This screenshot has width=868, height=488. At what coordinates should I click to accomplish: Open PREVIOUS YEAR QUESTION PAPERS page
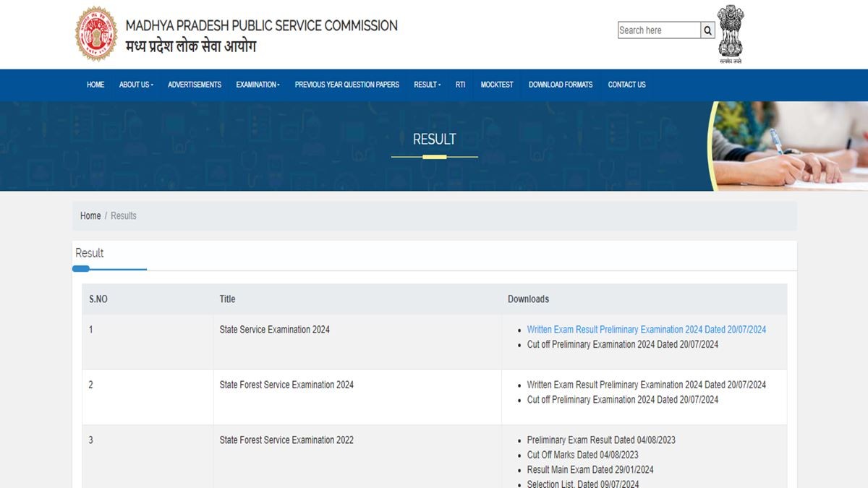[x=346, y=85]
